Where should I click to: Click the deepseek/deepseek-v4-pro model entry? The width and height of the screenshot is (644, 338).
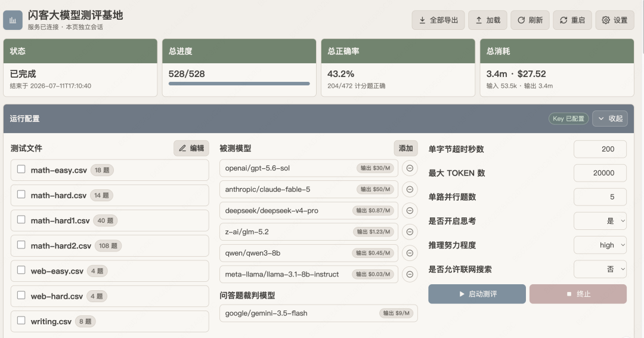(309, 211)
